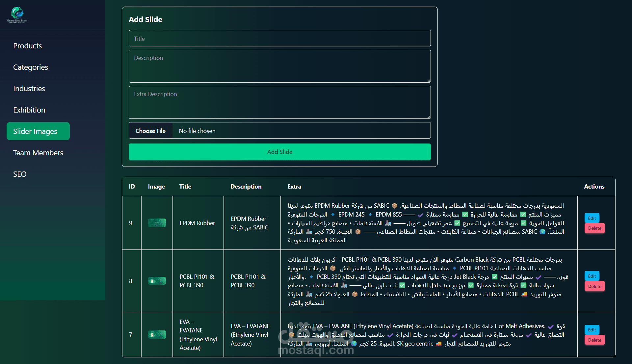The width and height of the screenshot is (632, 364).
Task: Click the 'No file chosen' text
Action: [x=197, y=131]
